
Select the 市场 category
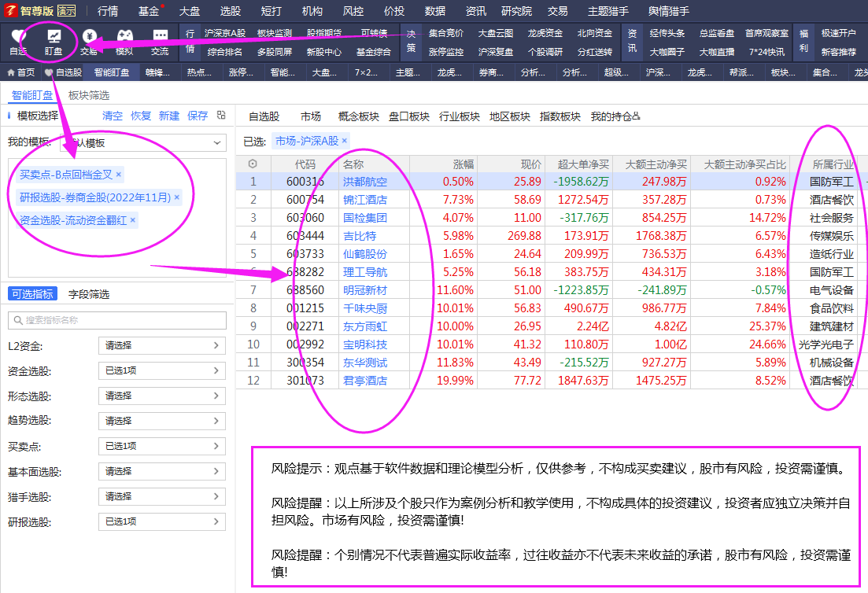(x=311, y=116)
